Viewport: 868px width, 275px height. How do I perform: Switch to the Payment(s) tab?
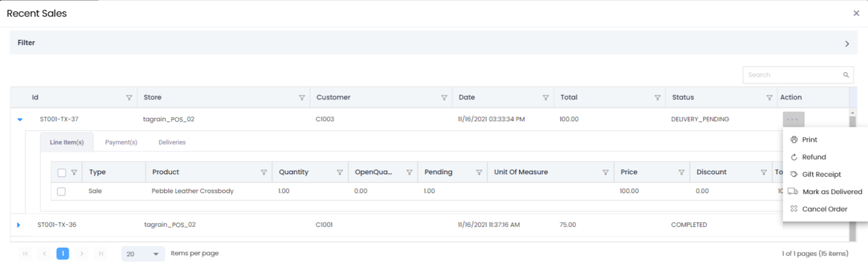click(x=121, y=142)
